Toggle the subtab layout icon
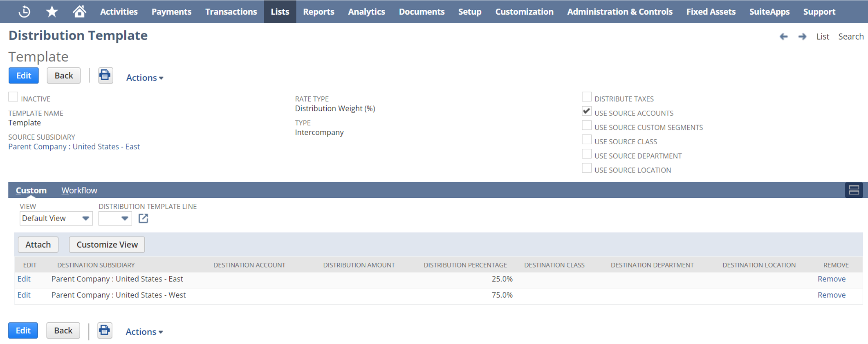Viewport: 868px width, 344px height. tap(854, 190)
